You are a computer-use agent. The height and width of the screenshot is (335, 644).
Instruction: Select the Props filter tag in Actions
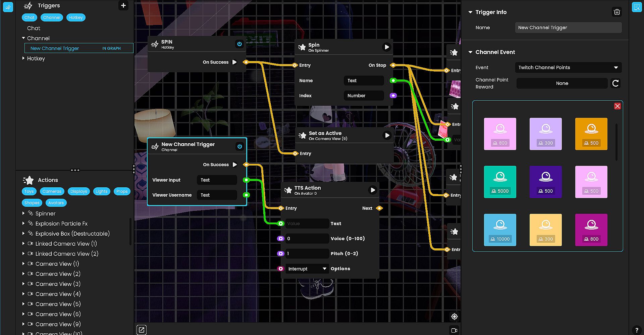pos(122,191)
